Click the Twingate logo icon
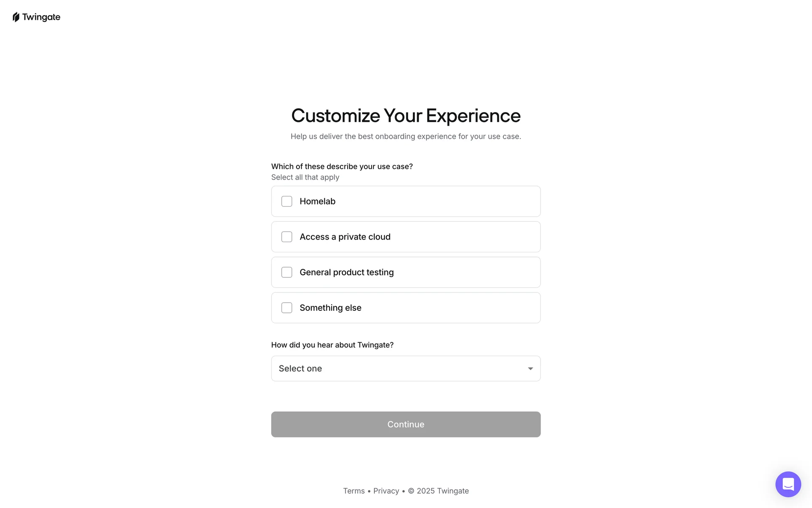Image resolution: width=812 pixels, height=508 pixels. point(16,17)
